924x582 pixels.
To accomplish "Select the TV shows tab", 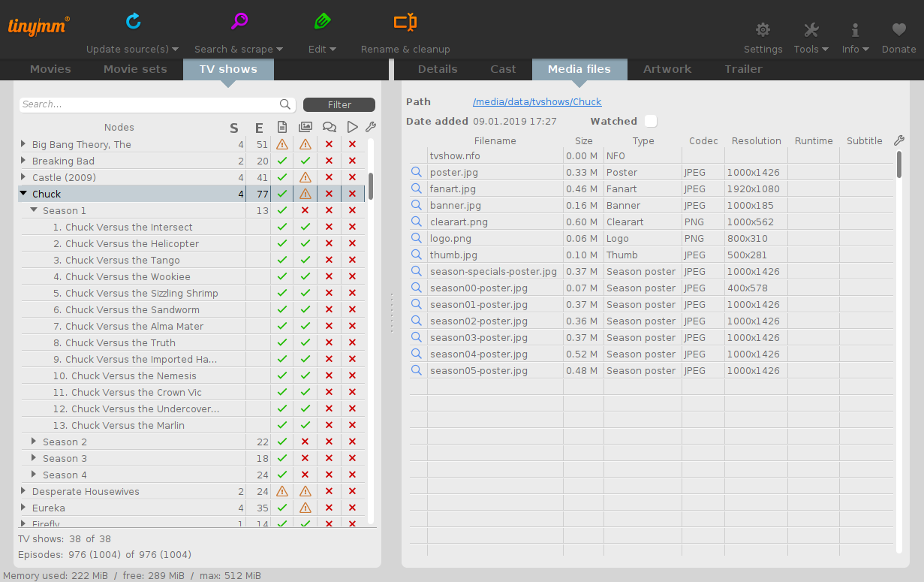I will pyautogui.click(x=228, y=69).
